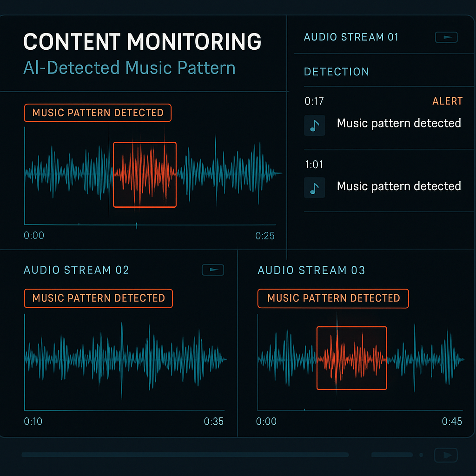Viewport: 476px width, 476px height.
Task: Click Stream 03's Music Pattern Detected badge
Action: (333, 298)
